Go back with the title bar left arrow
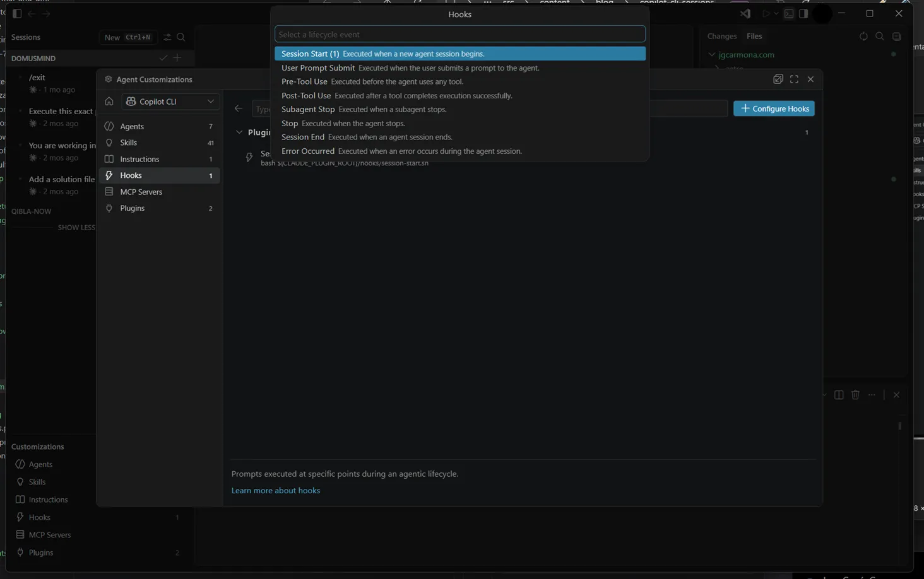924x579 pixels. point(31,13)
